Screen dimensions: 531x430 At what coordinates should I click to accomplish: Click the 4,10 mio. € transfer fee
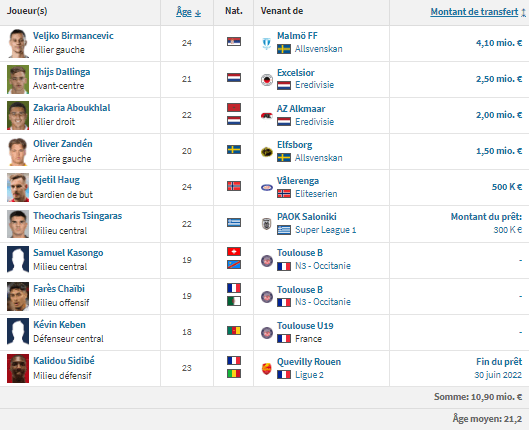tap(499, 43)
